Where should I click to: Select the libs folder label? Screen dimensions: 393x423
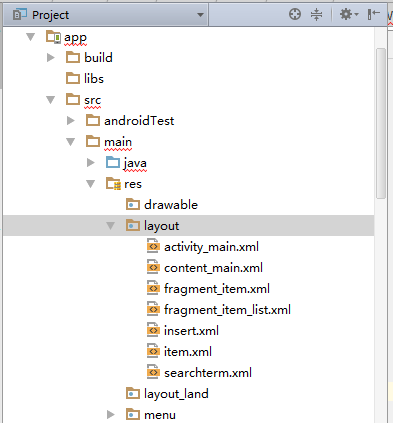click(x=94, y=79)
